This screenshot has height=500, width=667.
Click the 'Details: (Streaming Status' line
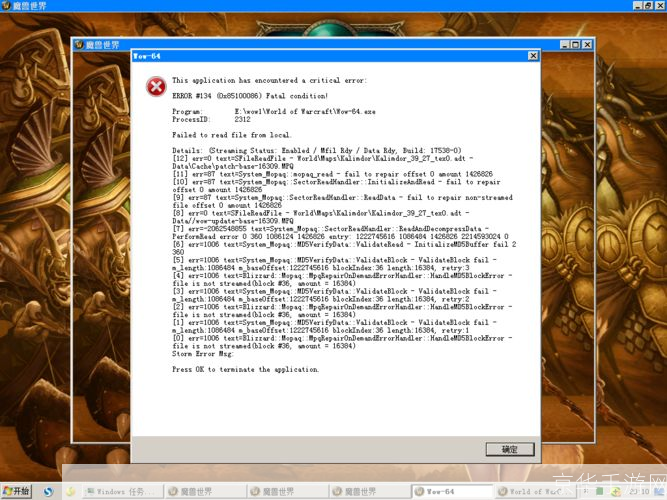click(x=316, y=151)
